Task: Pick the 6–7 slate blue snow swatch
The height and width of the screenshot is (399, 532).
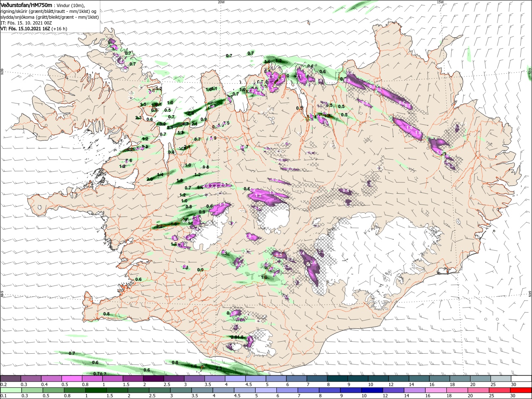Action: tap(297, 379)
